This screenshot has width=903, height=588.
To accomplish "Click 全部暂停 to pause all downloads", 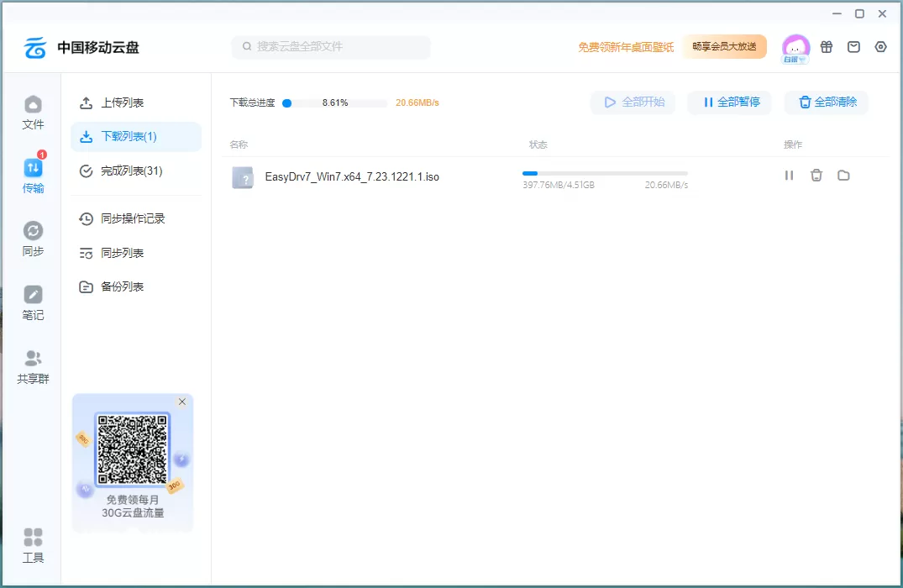I will [x=729, y=102].
